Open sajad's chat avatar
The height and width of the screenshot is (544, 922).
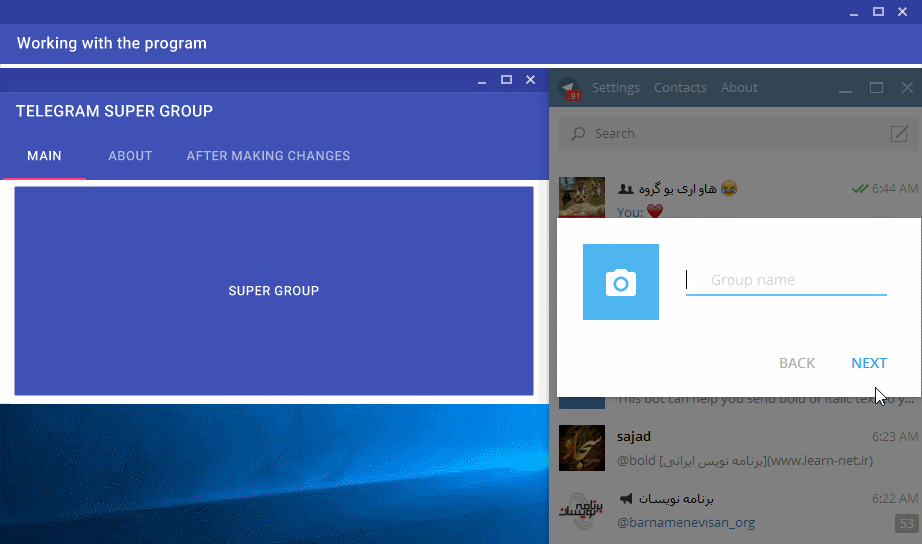[x=581, y=448]
